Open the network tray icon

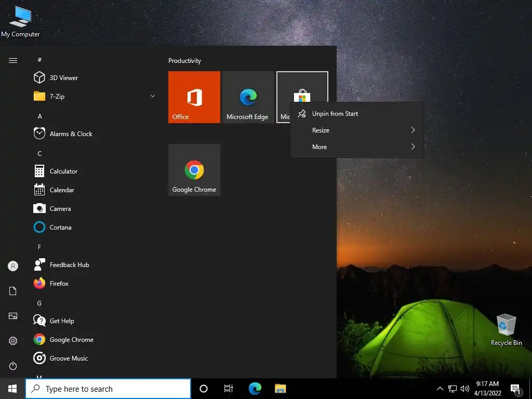click(453, 389)
